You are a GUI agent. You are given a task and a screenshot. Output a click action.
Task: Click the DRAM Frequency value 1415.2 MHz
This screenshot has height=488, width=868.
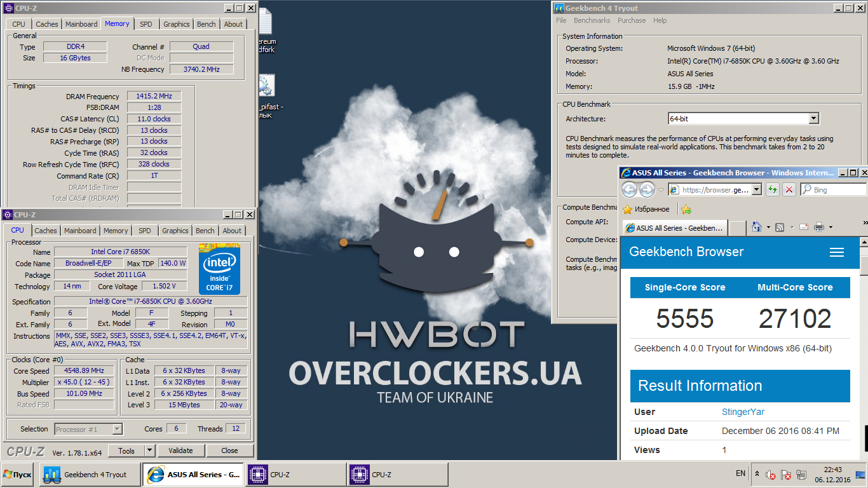tap(154, 96)
